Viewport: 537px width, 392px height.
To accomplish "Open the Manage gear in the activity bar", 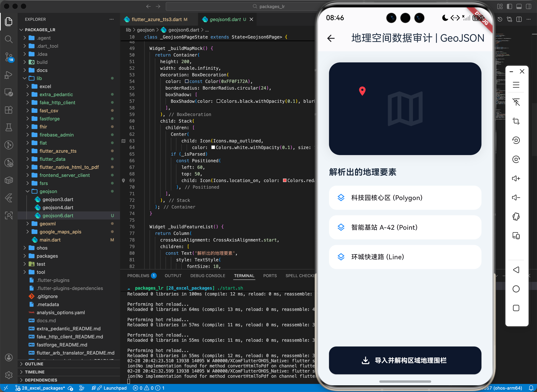I will coord(9,375).
